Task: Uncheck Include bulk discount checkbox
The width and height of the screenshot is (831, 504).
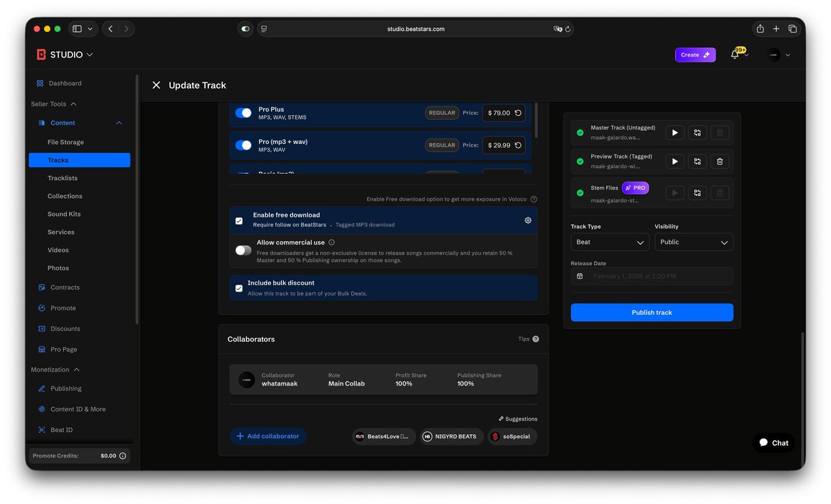Action: 239,288
